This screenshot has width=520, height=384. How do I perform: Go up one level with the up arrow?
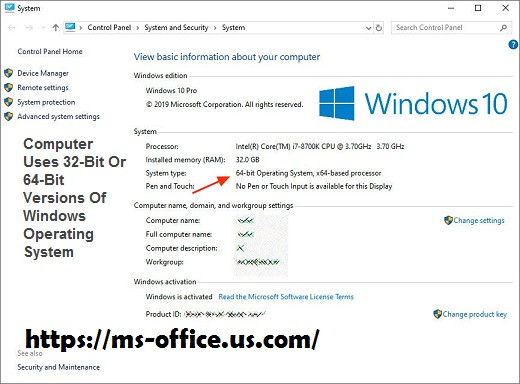coord(56,28)
